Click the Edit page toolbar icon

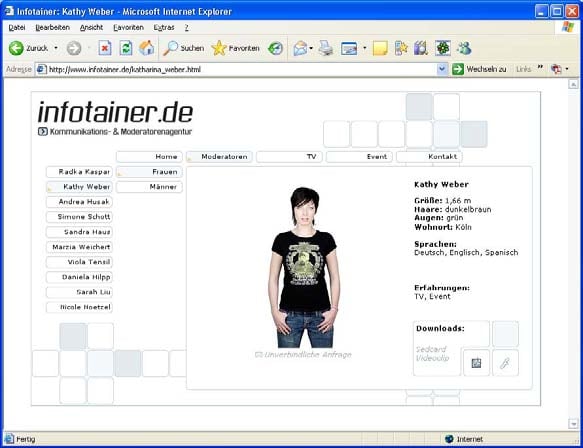(349, 48)
